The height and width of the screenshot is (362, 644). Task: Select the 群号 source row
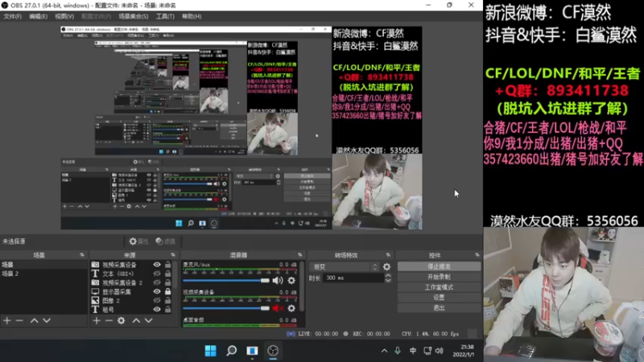pos(132,310)
